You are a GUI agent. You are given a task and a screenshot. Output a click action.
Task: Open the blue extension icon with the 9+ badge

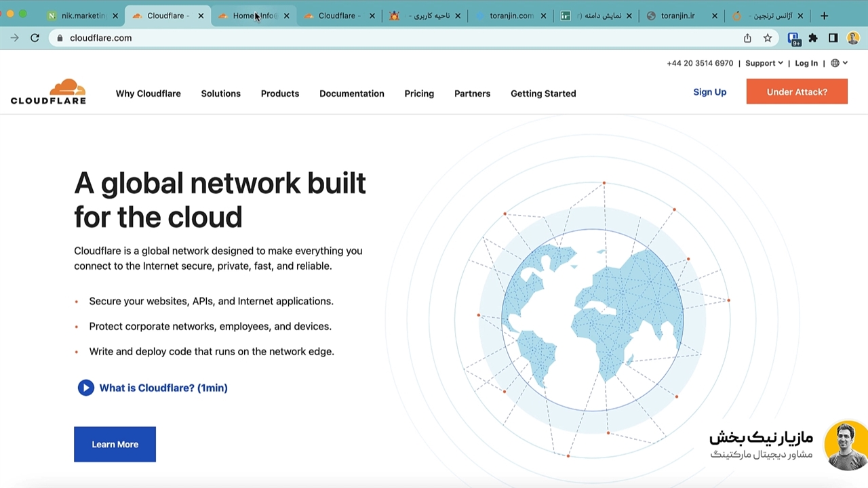click(793, 39)
